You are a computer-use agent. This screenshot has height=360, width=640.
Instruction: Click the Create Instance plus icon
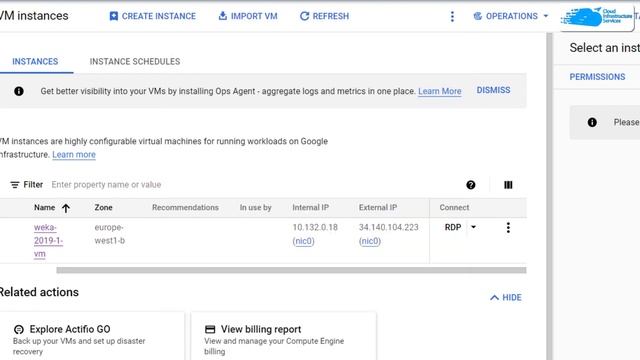click(x=114, y=16)
